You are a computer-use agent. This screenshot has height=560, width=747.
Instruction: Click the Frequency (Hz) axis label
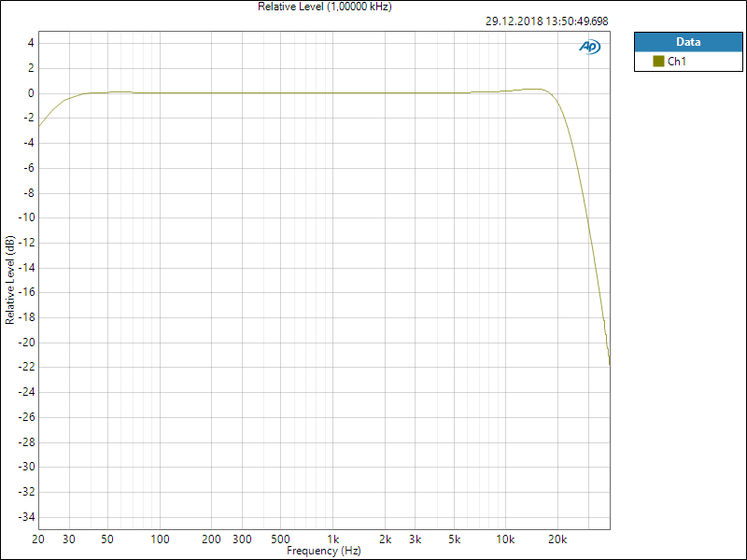324,551
